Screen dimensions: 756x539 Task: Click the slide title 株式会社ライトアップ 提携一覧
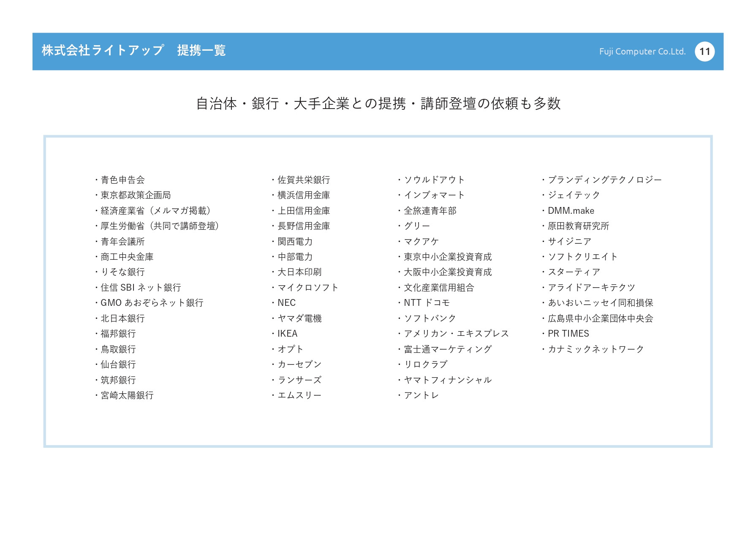point(133,51)
